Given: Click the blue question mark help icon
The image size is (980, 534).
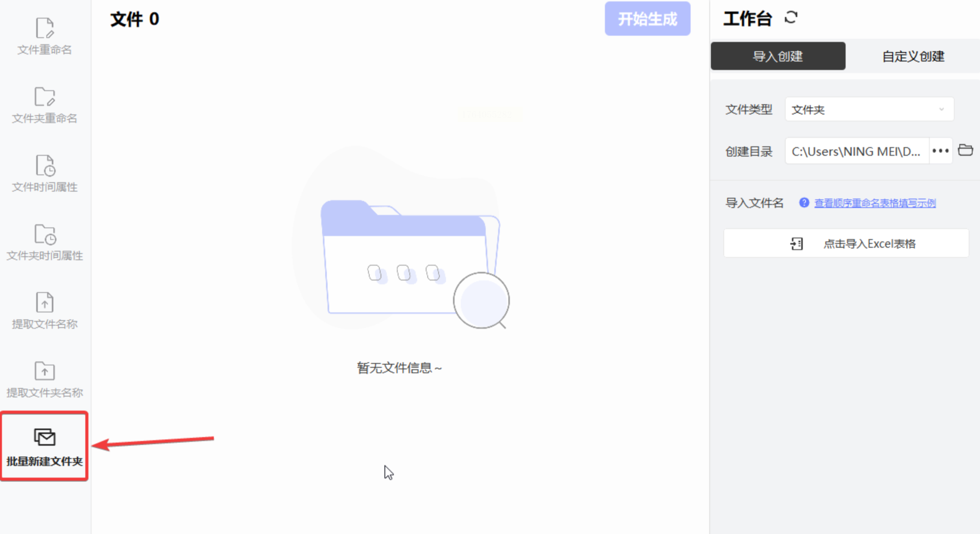Looking at the screenshot, I should (804, 203).
